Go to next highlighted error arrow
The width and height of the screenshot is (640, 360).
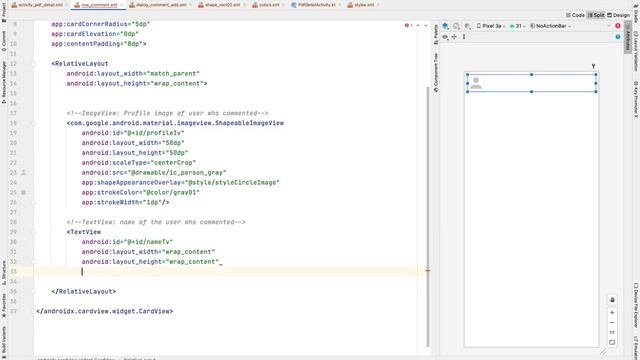coord(426,25)
